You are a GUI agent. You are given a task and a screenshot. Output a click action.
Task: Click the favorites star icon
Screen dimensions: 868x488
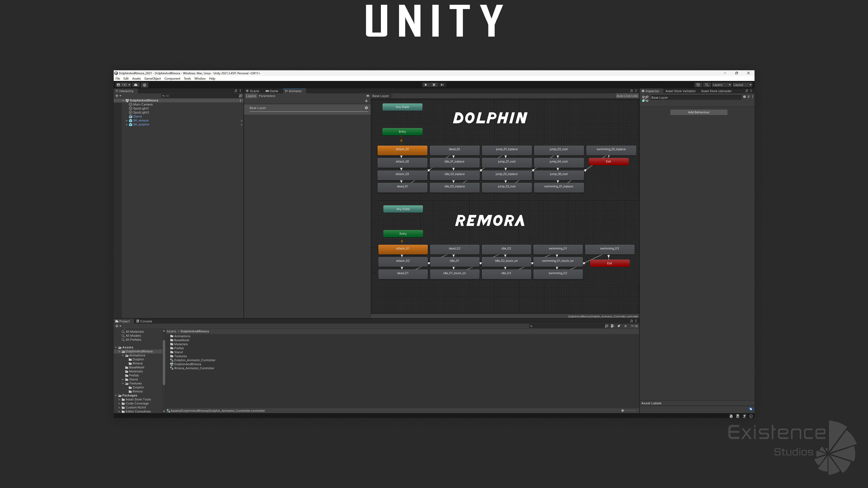point(625,326)
